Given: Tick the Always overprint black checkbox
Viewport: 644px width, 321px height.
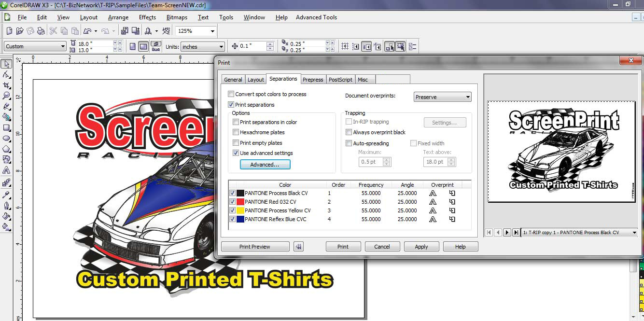Looking at the screenshot, I should (349, 132).
